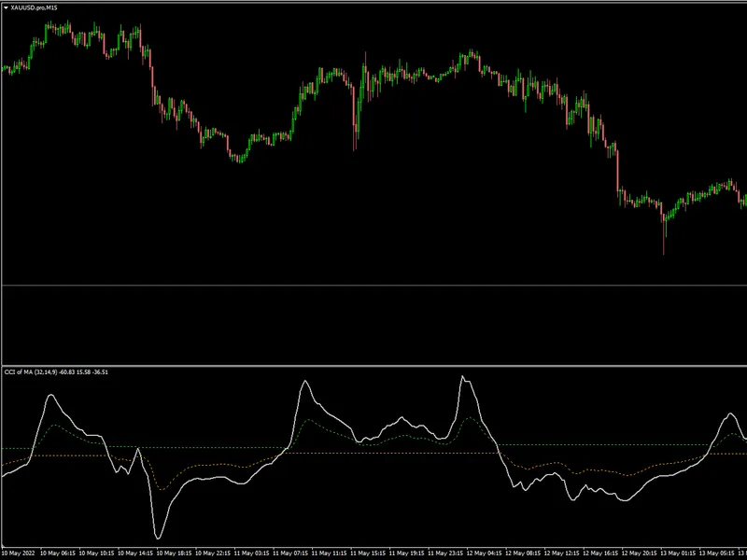The height and width of the screenshot is (560, 747).
Task: Click the 11 May 03:15 time label
Action: coord(252,553)
